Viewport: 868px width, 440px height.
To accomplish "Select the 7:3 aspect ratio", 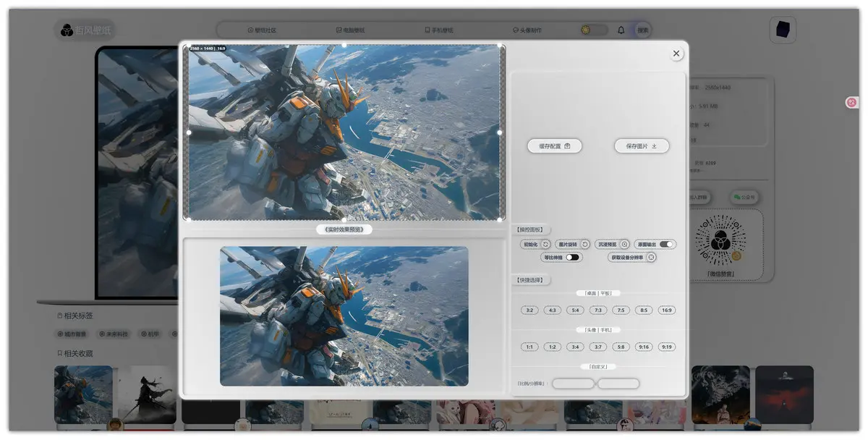I will [x=598, y=310].
